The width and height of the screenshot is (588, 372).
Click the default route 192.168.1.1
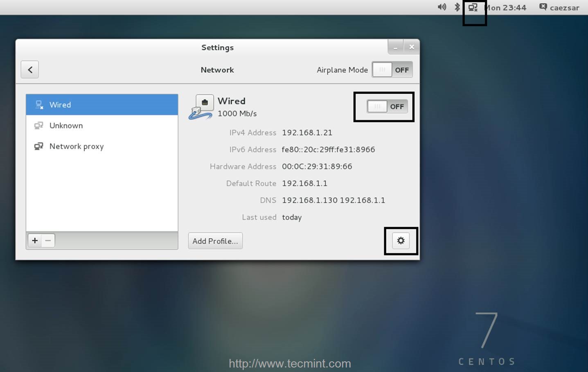(304, 183)
